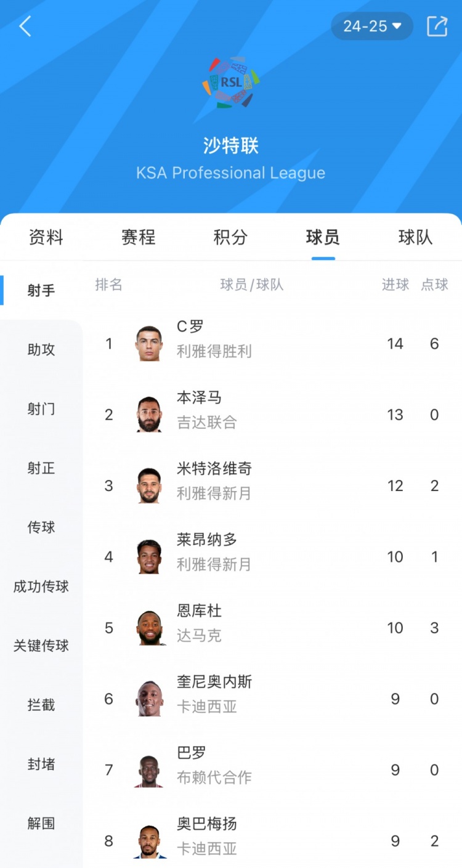This screenshot has width=462, height=868.
Task: Tap the RSL league logo
Action: point(231,83)
